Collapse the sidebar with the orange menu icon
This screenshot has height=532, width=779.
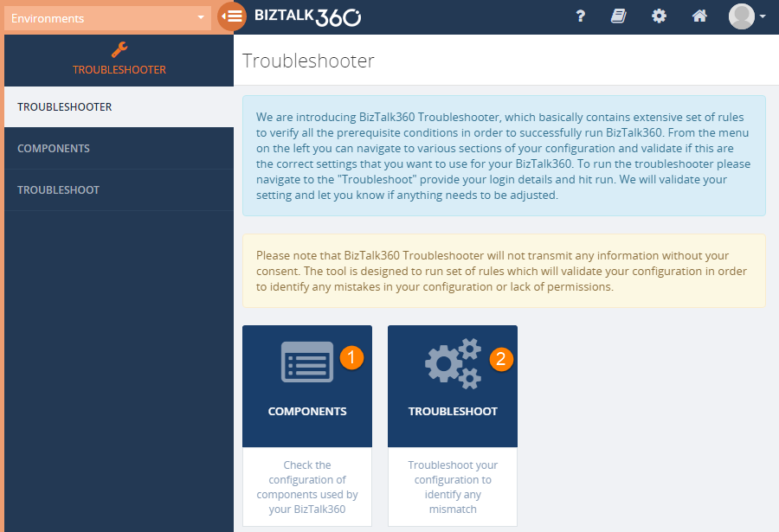coord(232,16)
